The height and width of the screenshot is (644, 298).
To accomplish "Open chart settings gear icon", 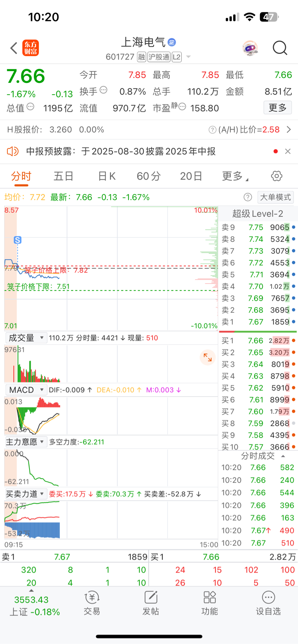I will click(277, 176).
